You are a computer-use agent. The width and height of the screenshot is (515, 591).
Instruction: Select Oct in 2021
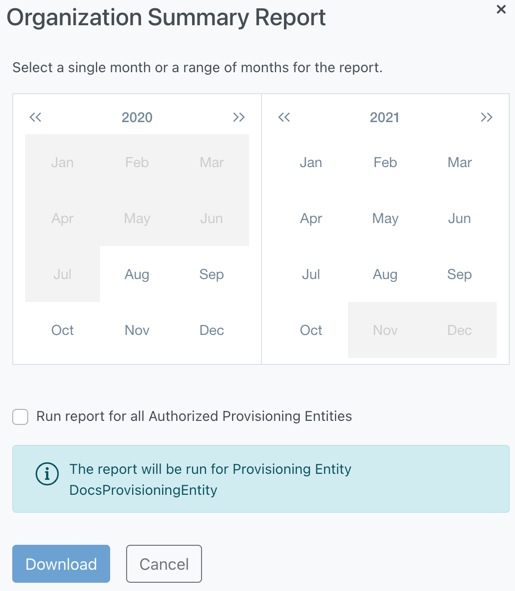pos(311,330)
